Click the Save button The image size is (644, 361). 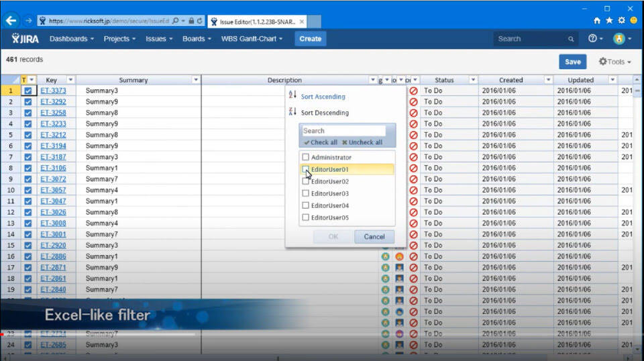click(x=572, y=62)
